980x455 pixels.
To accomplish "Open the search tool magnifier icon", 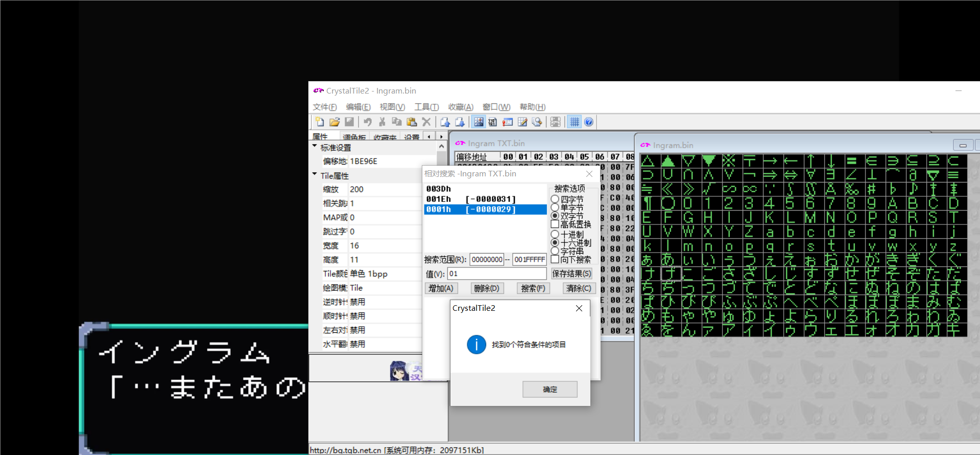I will coord(537,122).
